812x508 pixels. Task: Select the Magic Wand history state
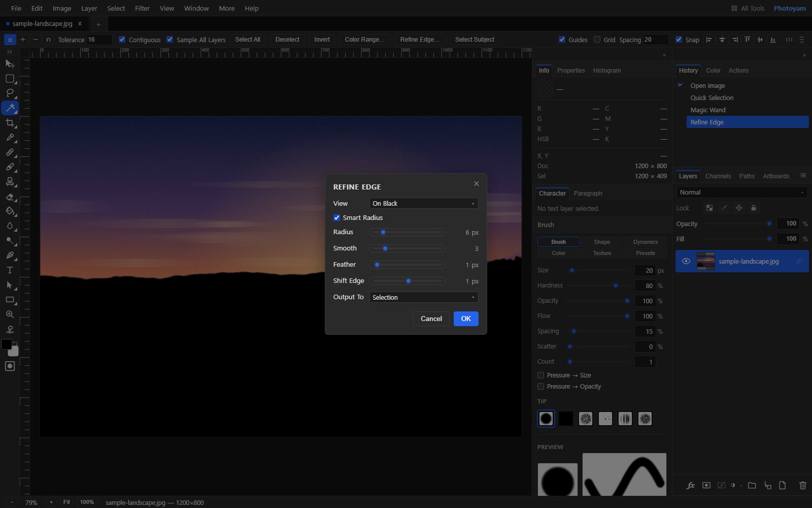click(748, 110)
